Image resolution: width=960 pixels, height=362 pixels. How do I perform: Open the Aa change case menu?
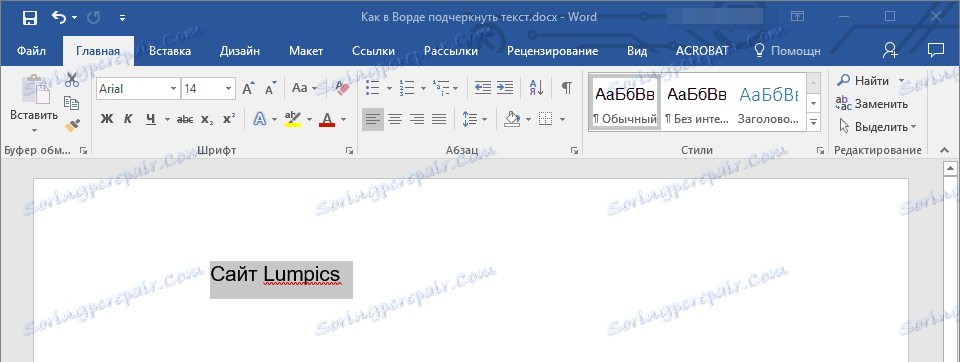(x=304, y=88)
